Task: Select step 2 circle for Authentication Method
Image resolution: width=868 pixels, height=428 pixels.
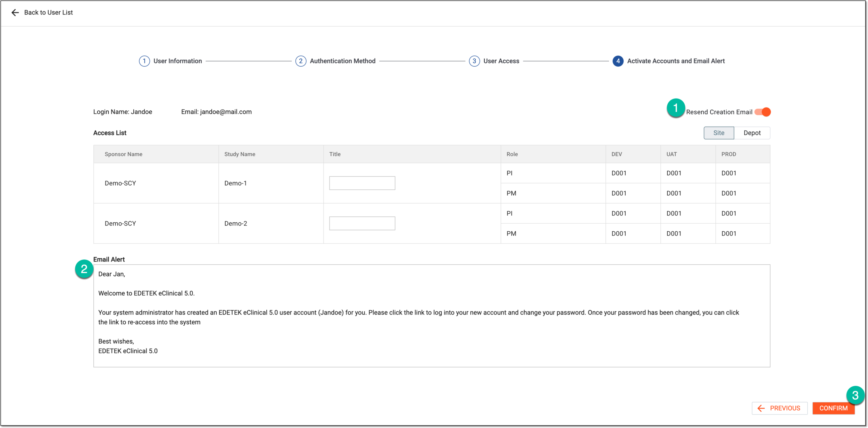Action: pos(301,61)
